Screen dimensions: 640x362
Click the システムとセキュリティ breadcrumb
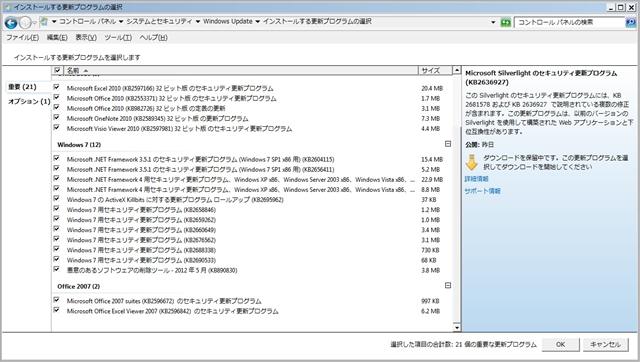[x=159, y=21]
